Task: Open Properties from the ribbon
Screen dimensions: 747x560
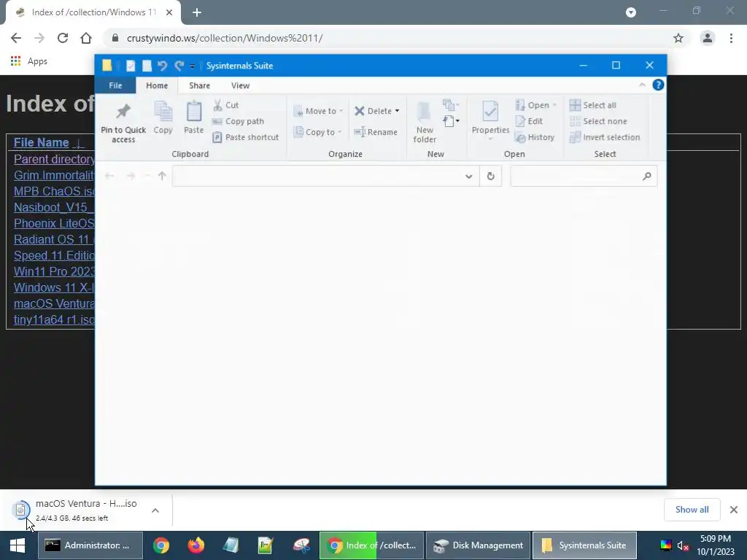Action: point(490,119)
